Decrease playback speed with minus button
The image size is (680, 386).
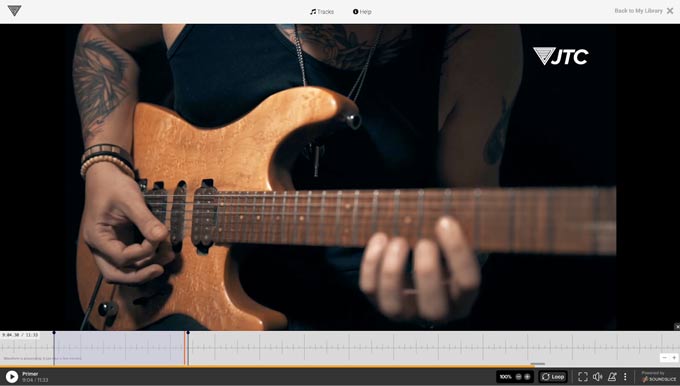point(518,377)
